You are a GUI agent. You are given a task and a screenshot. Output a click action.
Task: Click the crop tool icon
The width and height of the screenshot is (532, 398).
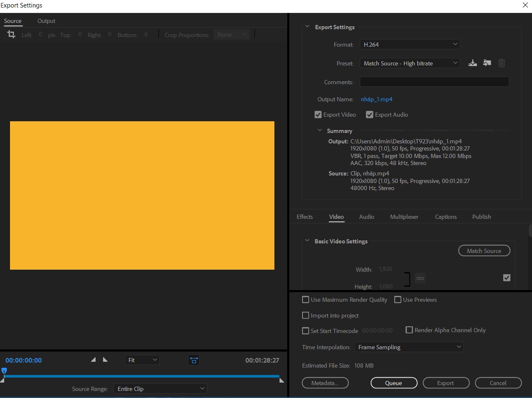coord(11,35)
